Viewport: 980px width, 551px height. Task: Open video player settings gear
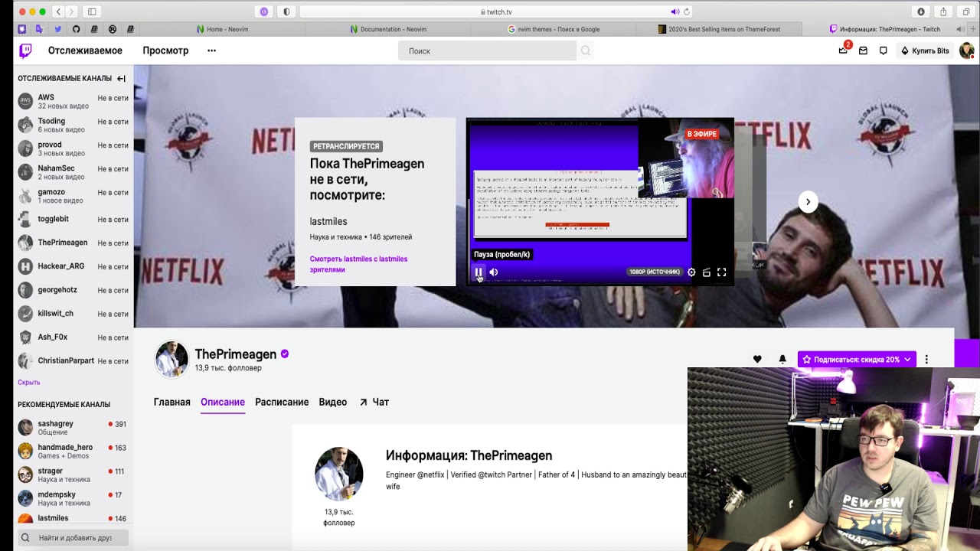click(x=691, y=272)
